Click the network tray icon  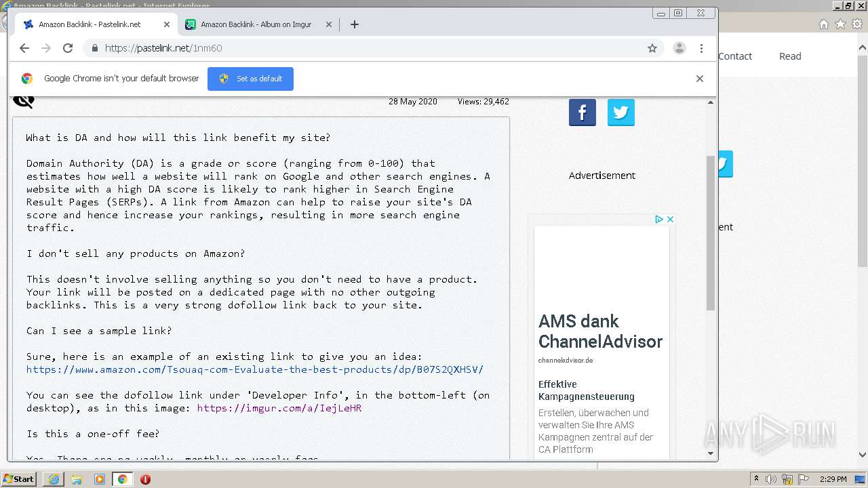(x=786, y=479)
